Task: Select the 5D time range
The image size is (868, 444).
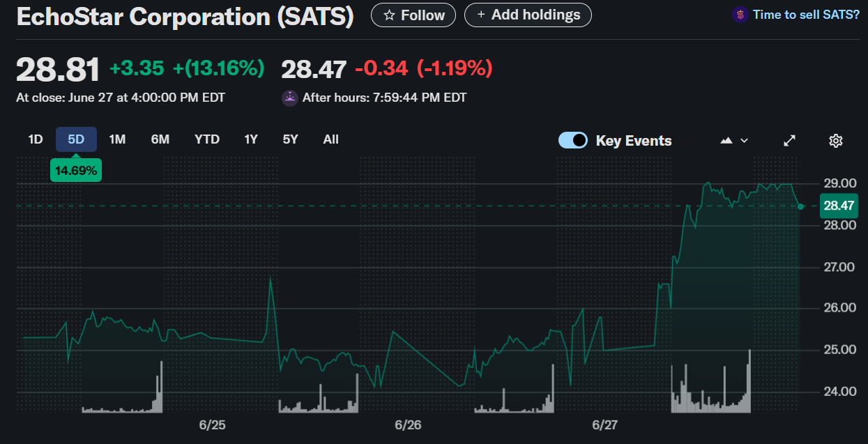Action: coord(76,139)
